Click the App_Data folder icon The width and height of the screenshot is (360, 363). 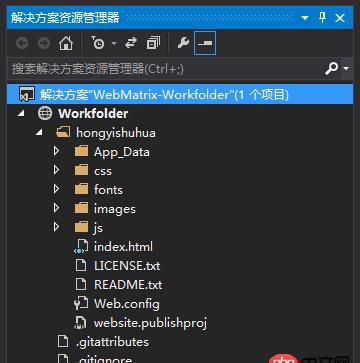[x=81, y=152]
